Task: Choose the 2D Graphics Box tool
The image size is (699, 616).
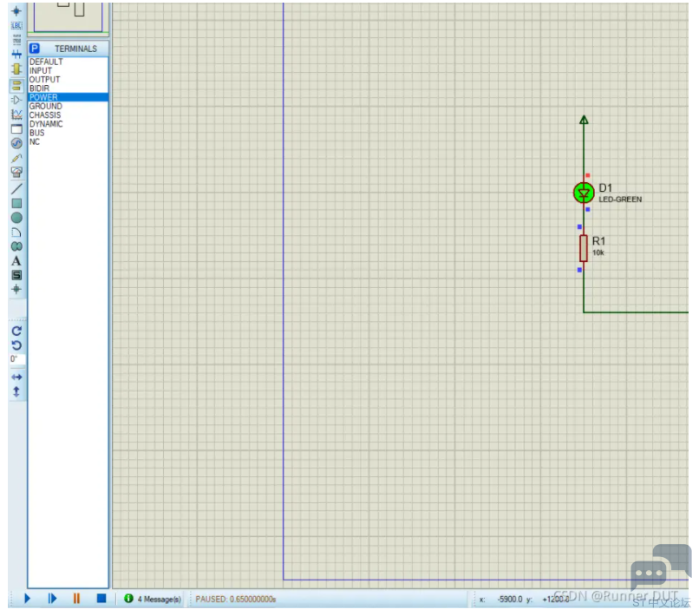Action: [x=16, y=203]
